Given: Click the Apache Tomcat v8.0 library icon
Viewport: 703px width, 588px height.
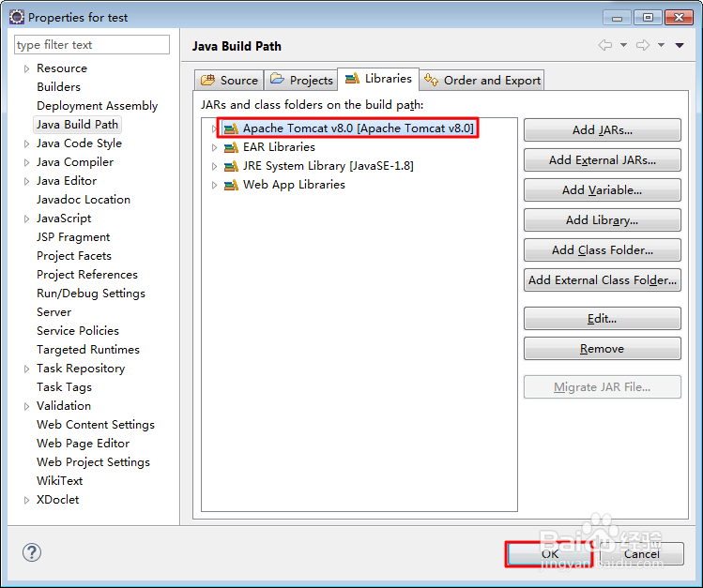Looking at the screenshot, I should pyautogui.click(x=231, y=129).
